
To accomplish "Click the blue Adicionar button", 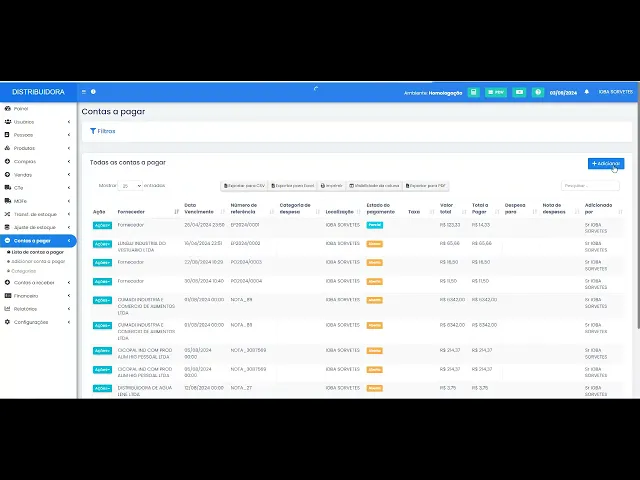I will 606,163.
